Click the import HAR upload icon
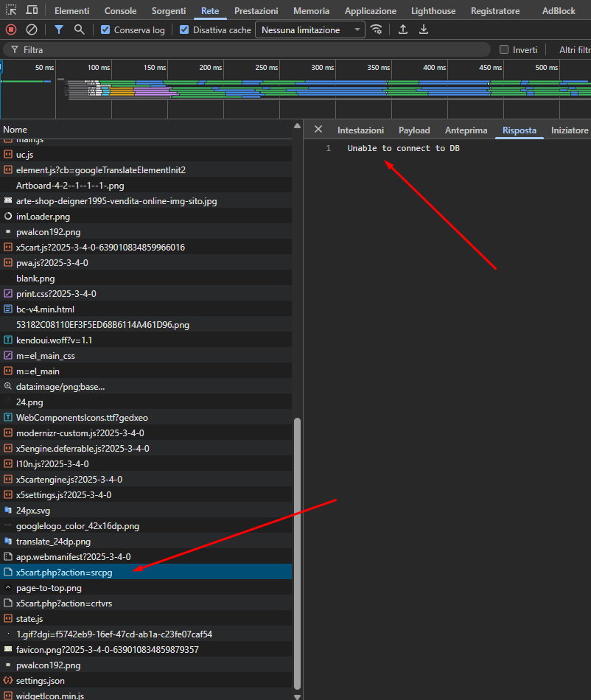The width and height of the screenshot is (591, 700). tap(403, 30)
